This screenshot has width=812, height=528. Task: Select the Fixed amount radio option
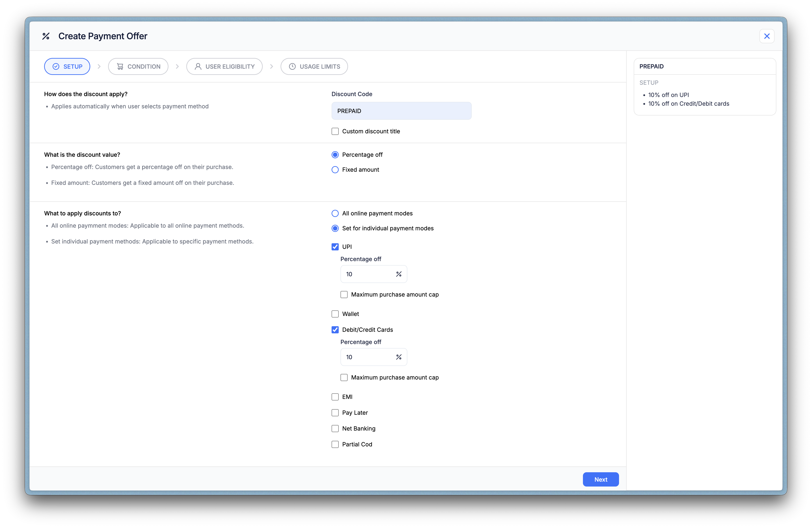click(x=335, y=170)
